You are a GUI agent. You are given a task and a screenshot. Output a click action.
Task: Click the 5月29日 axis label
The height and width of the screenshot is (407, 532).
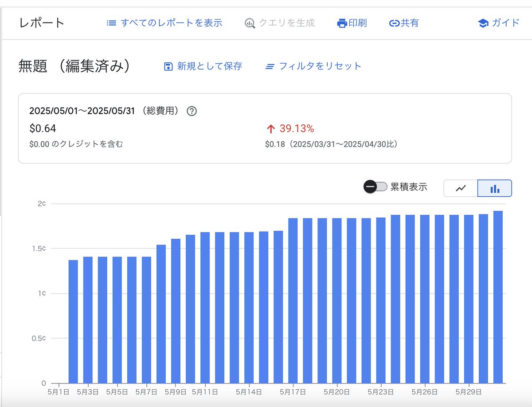click(469, 392)
